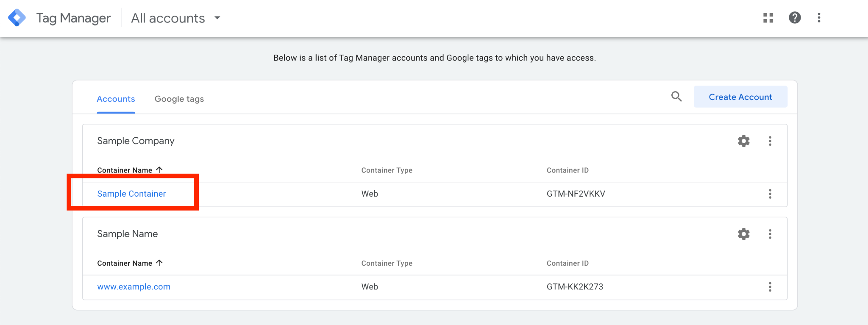Open Sample Name account more options
868x325 pixels.
770,234
